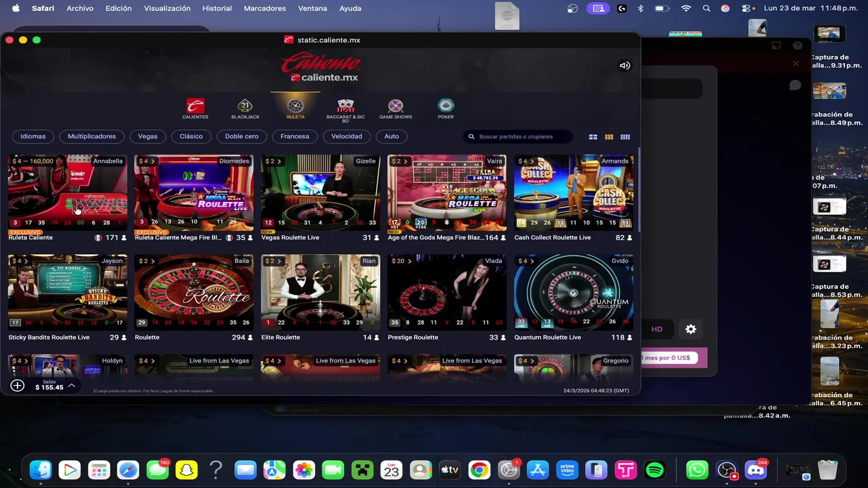Open the Marcadores menu
868x488 pixels.
click(x=264, y=8)
